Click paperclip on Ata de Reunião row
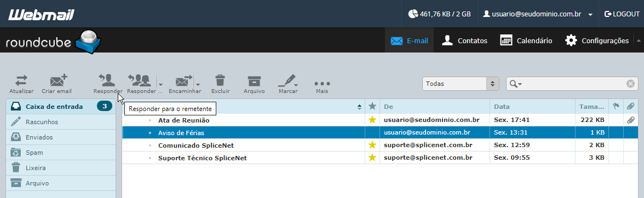 point(630,120)
